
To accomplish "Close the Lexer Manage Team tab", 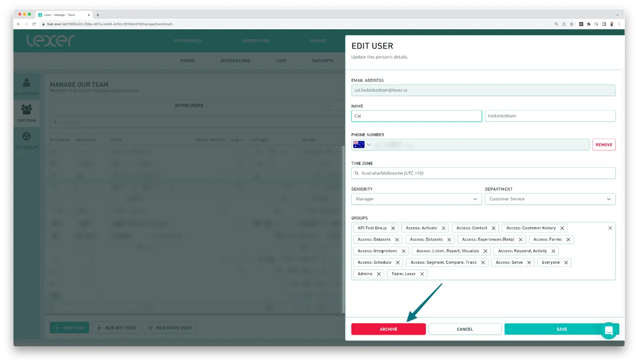I will (x=89, y=15).
